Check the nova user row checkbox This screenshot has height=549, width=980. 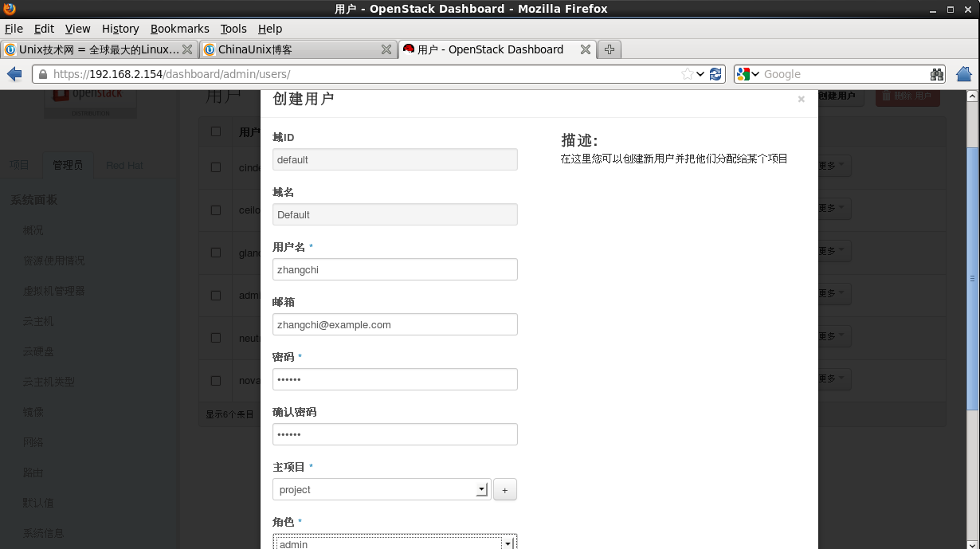[x=217, y=381]
